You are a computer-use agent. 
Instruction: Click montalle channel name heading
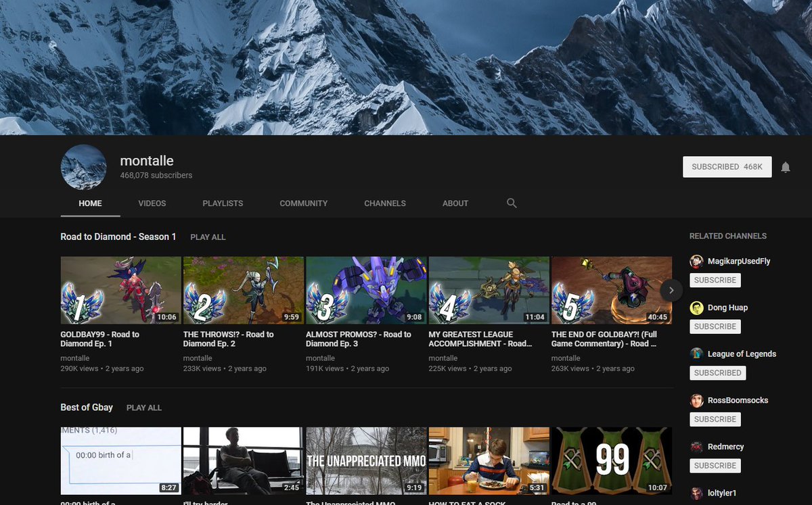[147, 161]
